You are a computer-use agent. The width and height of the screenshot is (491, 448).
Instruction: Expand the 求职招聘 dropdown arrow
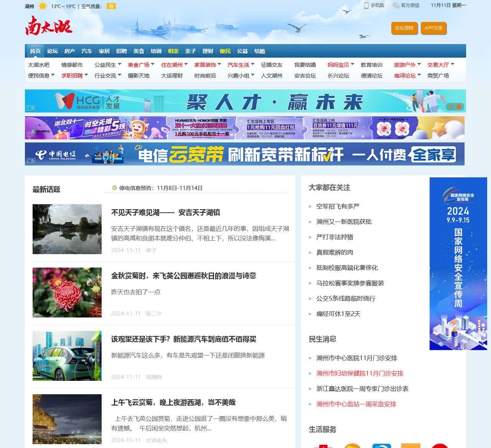click(x=86, y=75)
